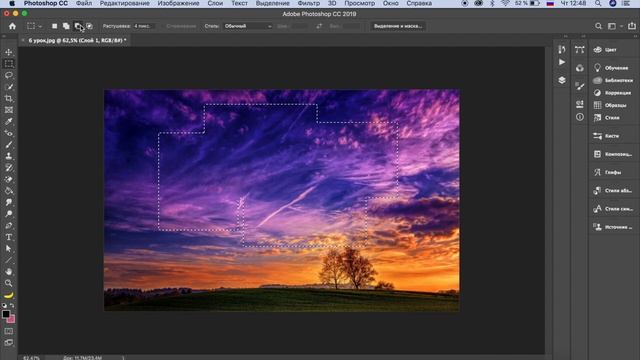Select the 6 урок.jpg document tab
The image size is (640, 360).
coord(77,40)
